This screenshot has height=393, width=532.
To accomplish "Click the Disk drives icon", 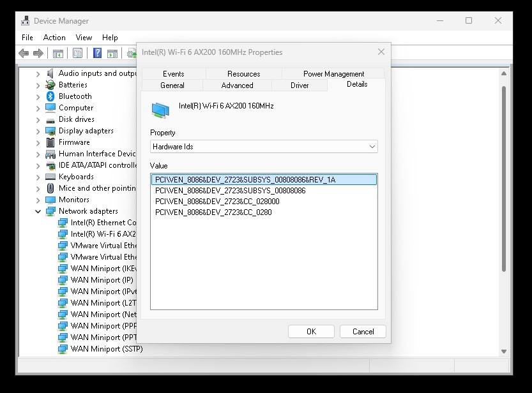I will pyautogui.click(x=50, y=121).
